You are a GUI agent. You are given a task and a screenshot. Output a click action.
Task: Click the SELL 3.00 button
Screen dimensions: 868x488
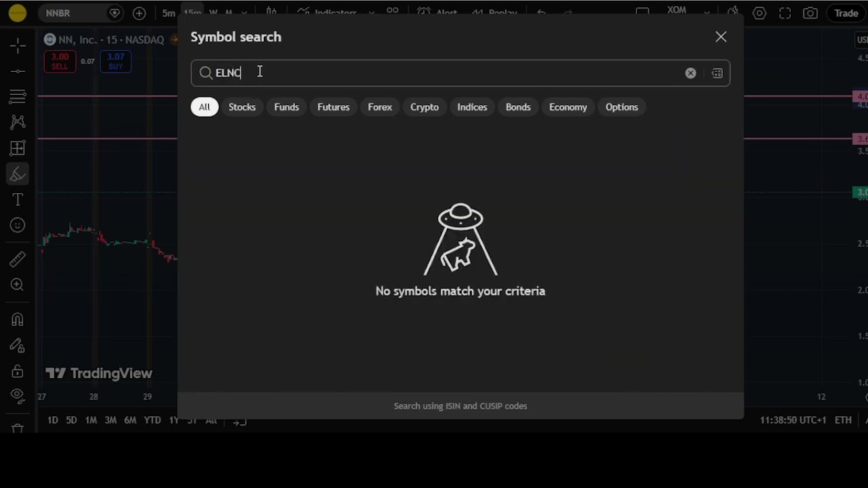click(60, 61)
